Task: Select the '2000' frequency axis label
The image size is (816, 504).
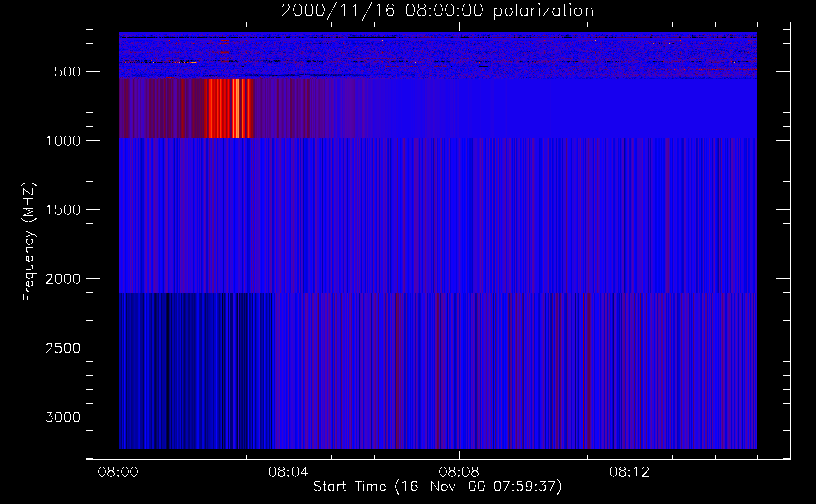Action: point(63,279)
